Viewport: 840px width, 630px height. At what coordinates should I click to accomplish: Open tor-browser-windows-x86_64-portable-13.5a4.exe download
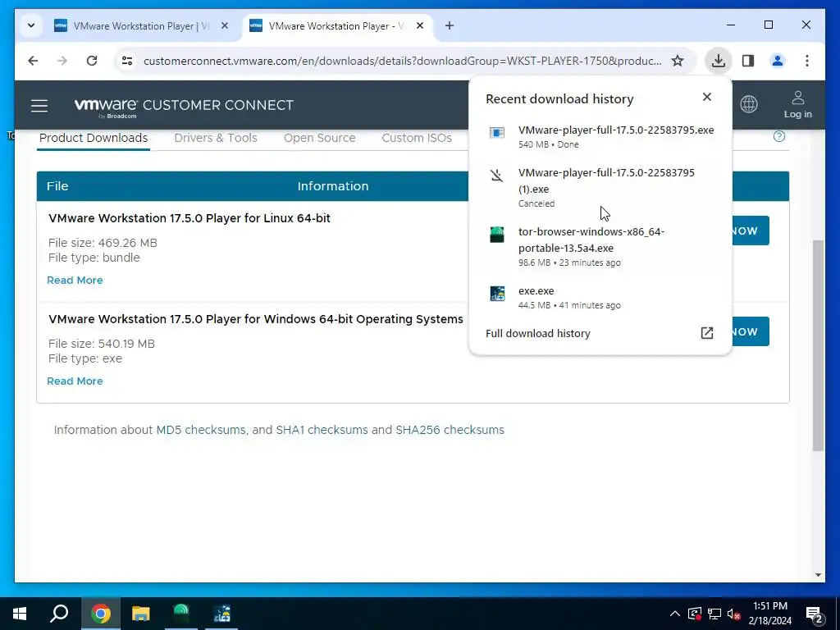(x=600, y=246)
